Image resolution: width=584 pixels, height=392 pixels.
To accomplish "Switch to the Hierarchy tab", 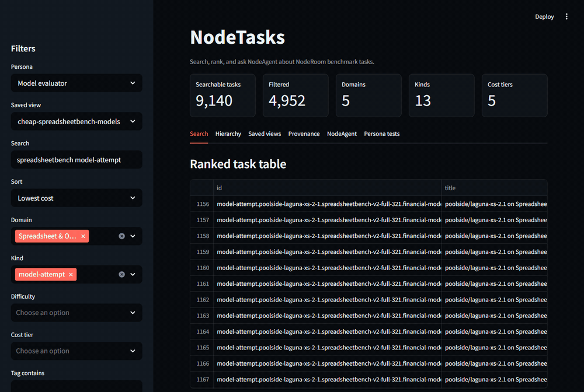I will (x=228, y=134).
